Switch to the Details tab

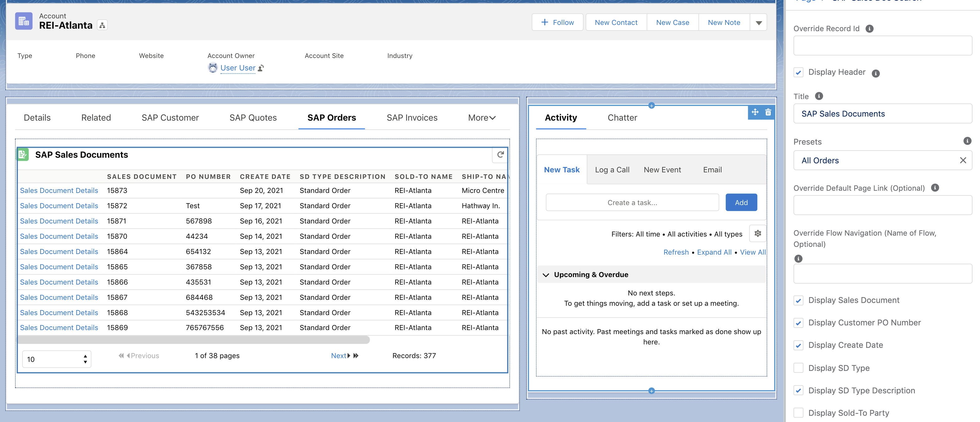pos(37,118)
